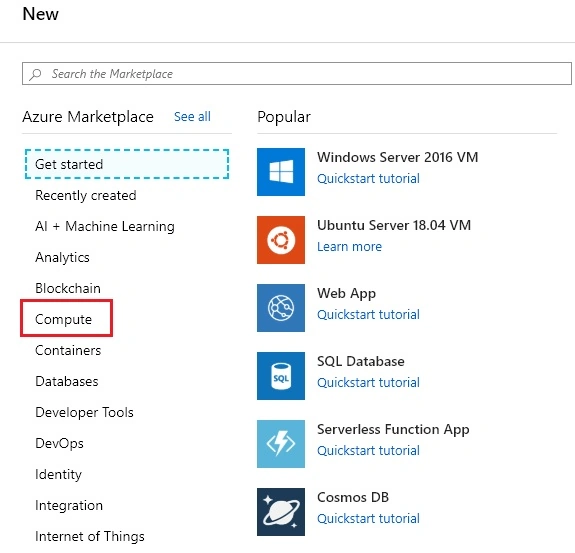
Task: Open the Blockchain category
Action: coord(68,288)
